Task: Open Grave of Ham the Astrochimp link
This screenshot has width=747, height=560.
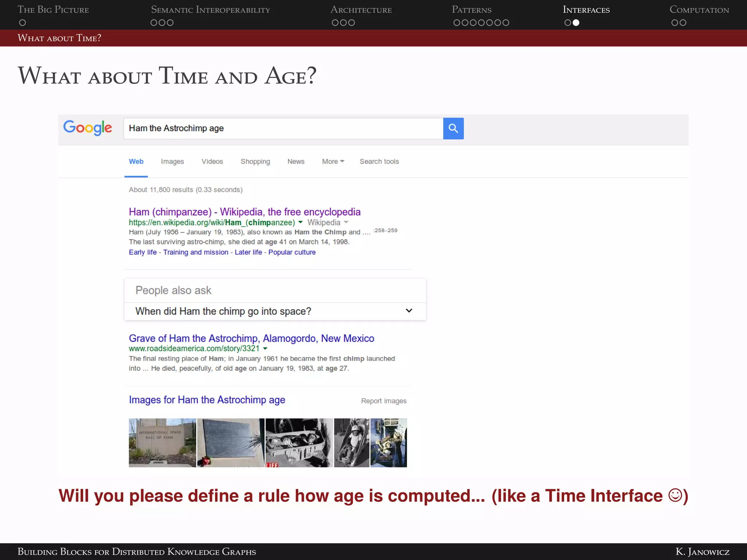Action: pos(251,338)
